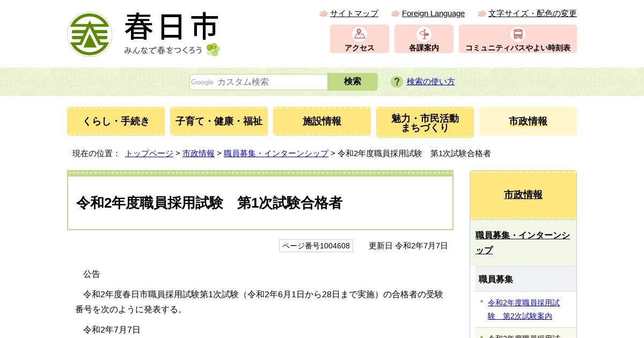Open sidebar 市政情報 heading link
Image resolution: width=644 pixels, height=338 pixels.
pyautogui.click(x=523, y=195)
